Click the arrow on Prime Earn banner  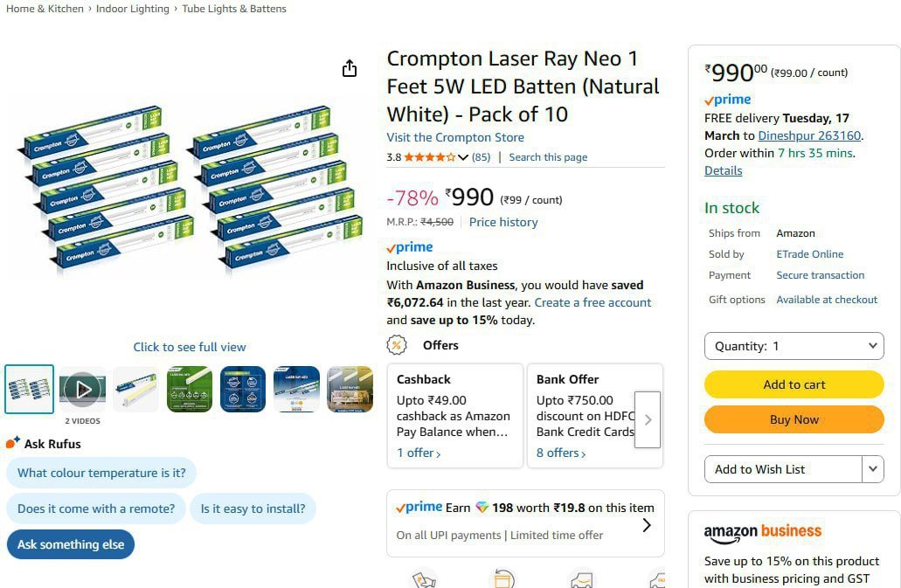click(647, 525)
